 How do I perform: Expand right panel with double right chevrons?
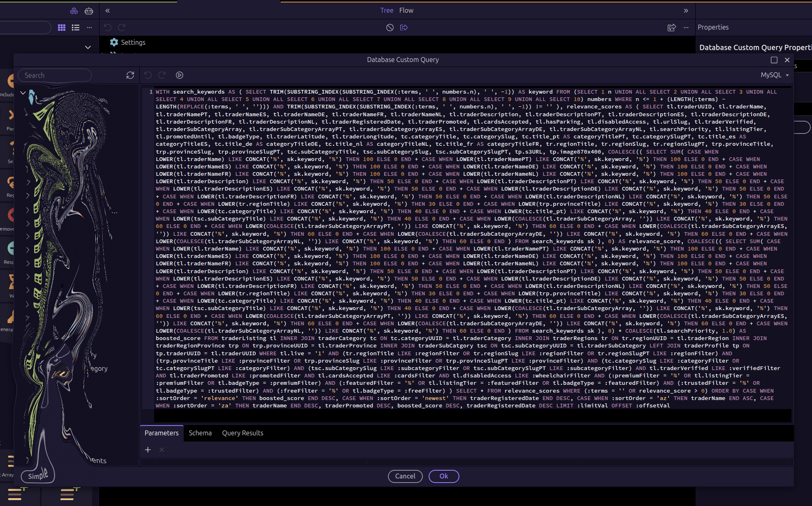click(x=686, y=11)
